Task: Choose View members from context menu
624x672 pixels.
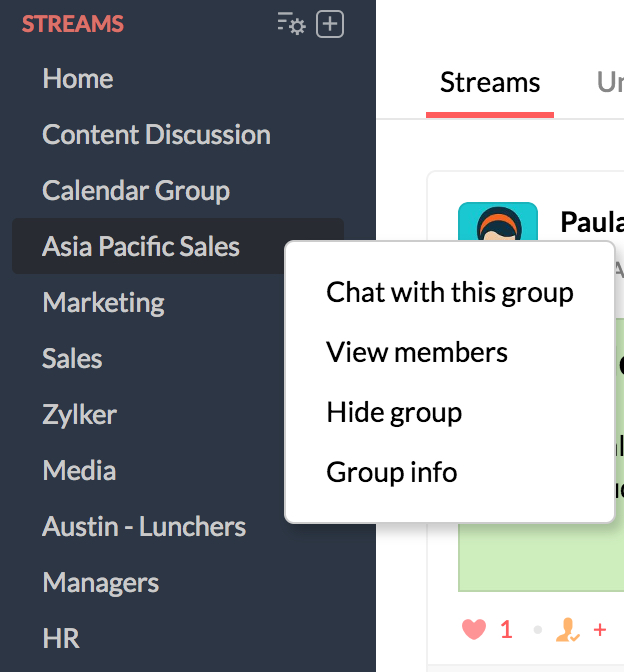Action: pos(417,352)
